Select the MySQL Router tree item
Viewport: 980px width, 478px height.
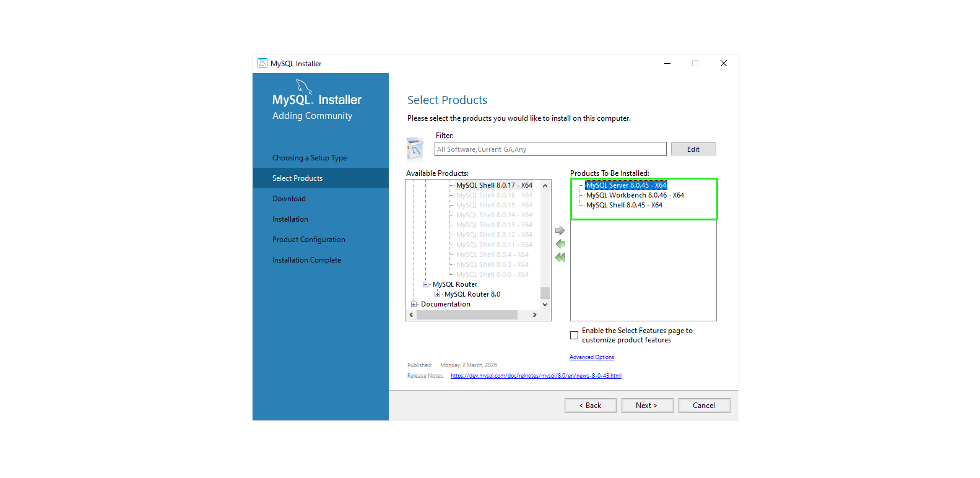point(455,284)
